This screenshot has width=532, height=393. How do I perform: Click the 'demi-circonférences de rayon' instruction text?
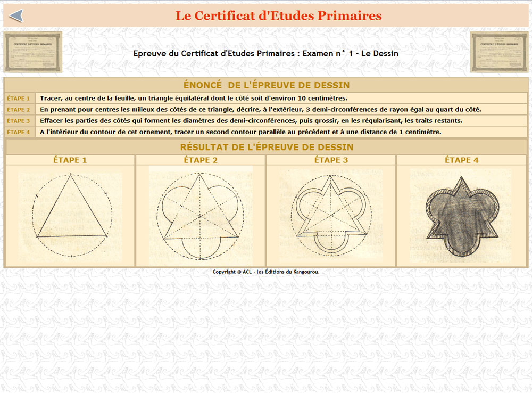point(260,110)
